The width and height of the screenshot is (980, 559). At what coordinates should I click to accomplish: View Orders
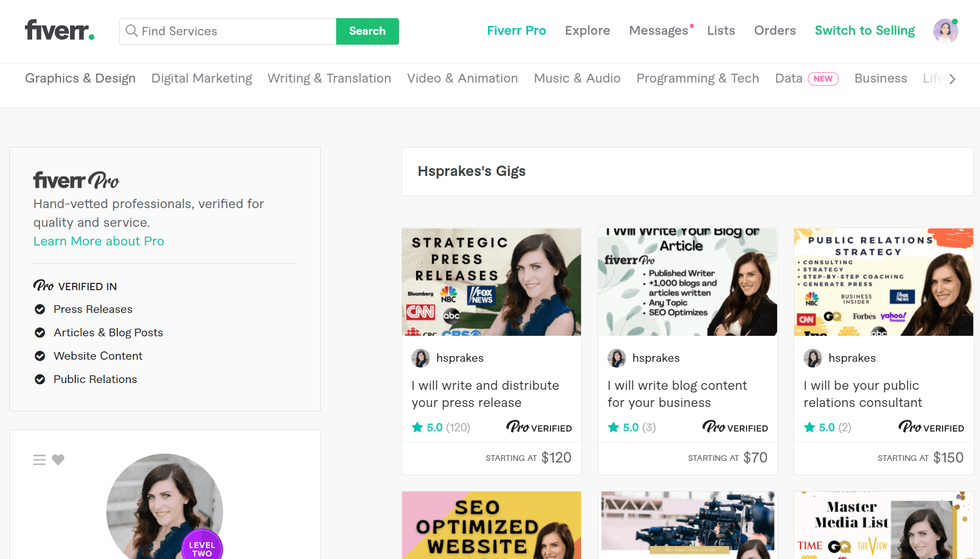point(775,31)
